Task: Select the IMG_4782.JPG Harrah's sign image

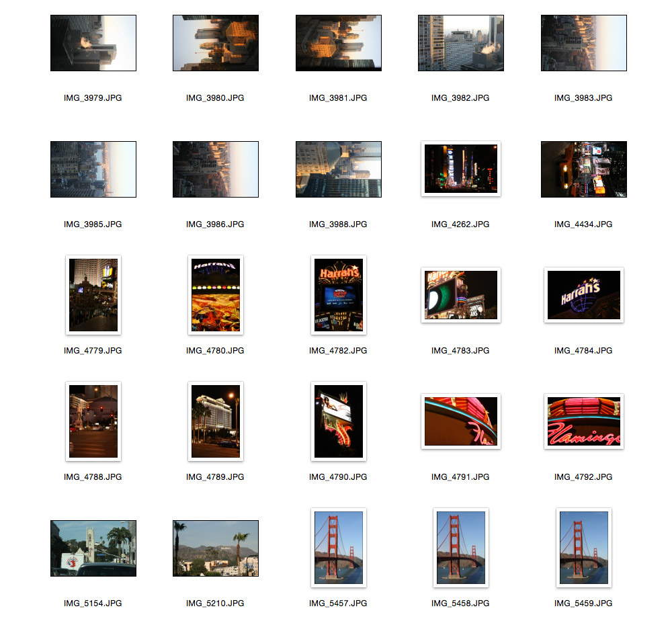Action: pos(338,294)
